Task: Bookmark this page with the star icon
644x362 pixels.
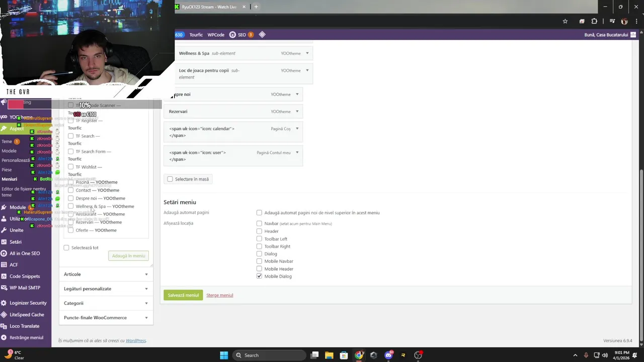Action: [x=565, y=22]
